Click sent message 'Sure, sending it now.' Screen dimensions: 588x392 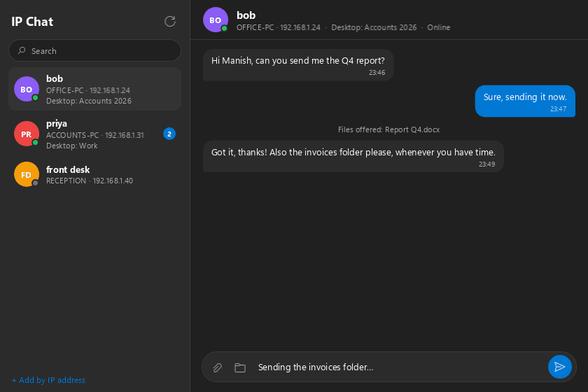(525, 101)
